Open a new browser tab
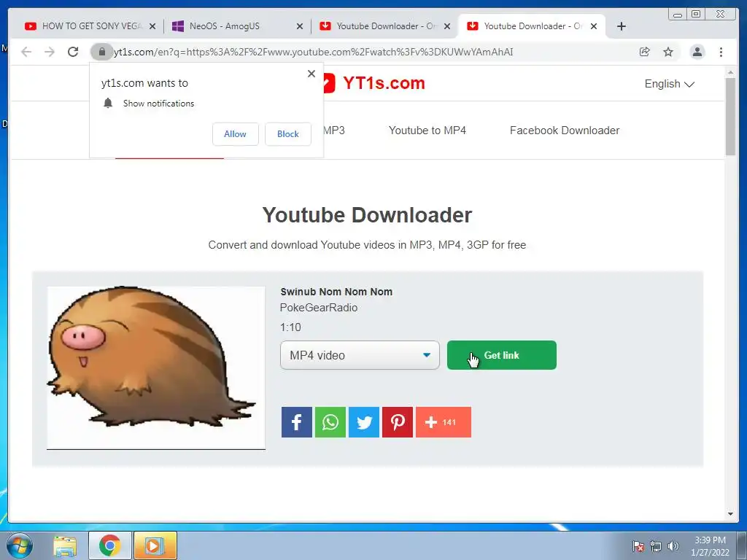The width and height of the screenshot is (747, 560). tap(622, 26)
